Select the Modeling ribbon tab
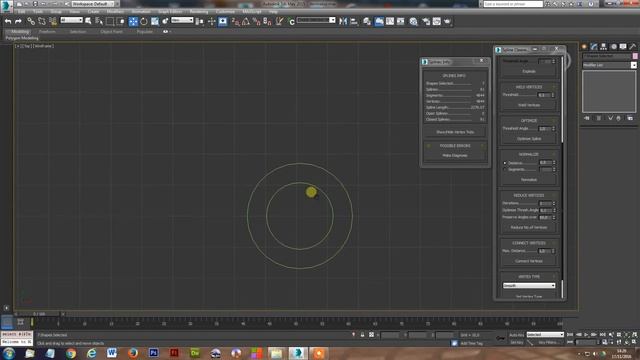The image size is (640, 360). click(19, 31)
